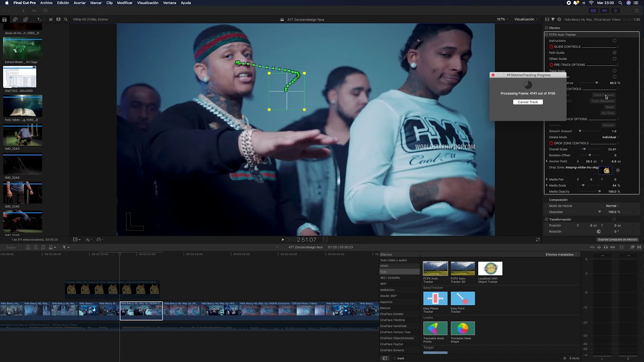Expand the Anchor Point parameter

[x=547, y=161]
